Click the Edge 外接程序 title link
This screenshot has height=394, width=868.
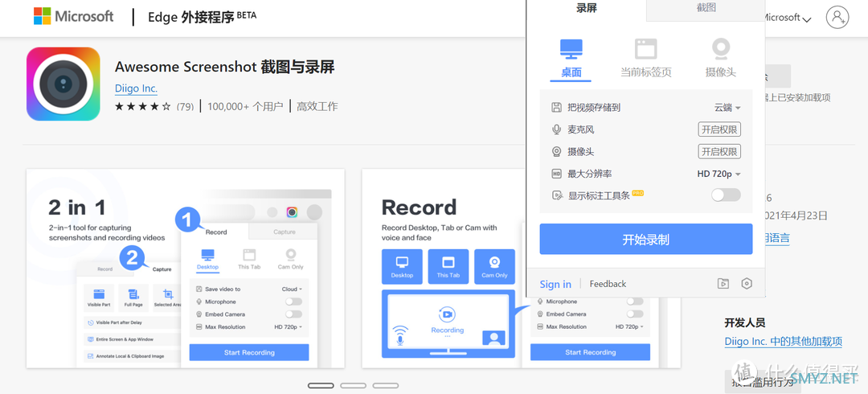(202, 17)
